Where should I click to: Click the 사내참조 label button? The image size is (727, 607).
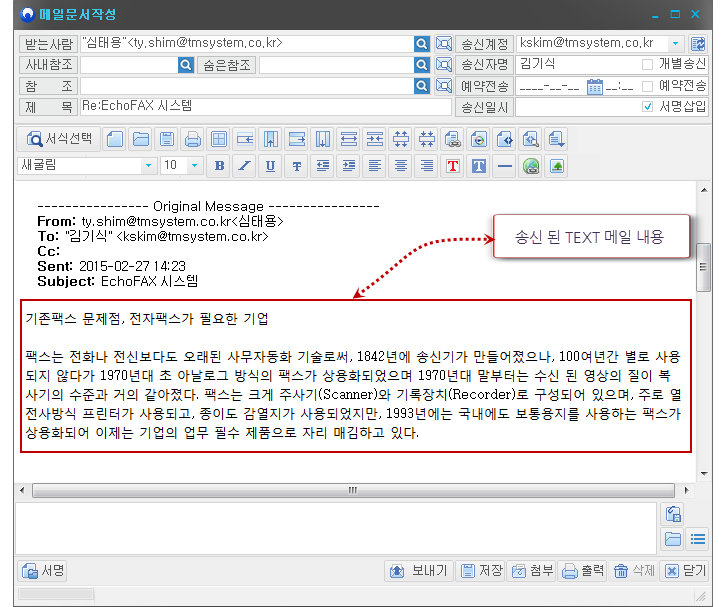[x=48, y=65]
